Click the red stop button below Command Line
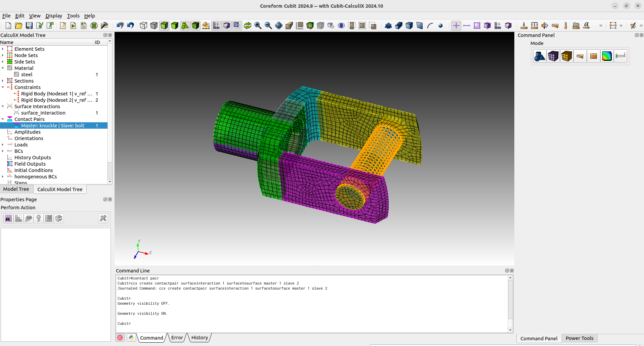The height and width of the screenshot is (346, 644). [x=120, y=338]
